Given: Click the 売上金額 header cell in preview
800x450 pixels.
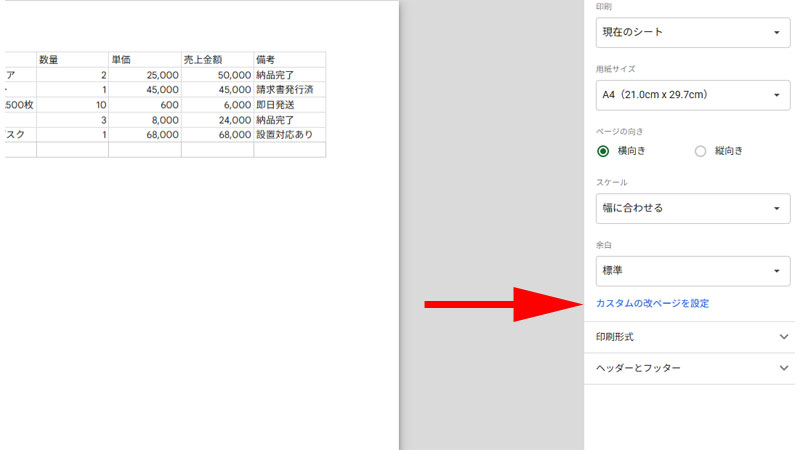Looking at the screenshot, I should click(217, 60).
